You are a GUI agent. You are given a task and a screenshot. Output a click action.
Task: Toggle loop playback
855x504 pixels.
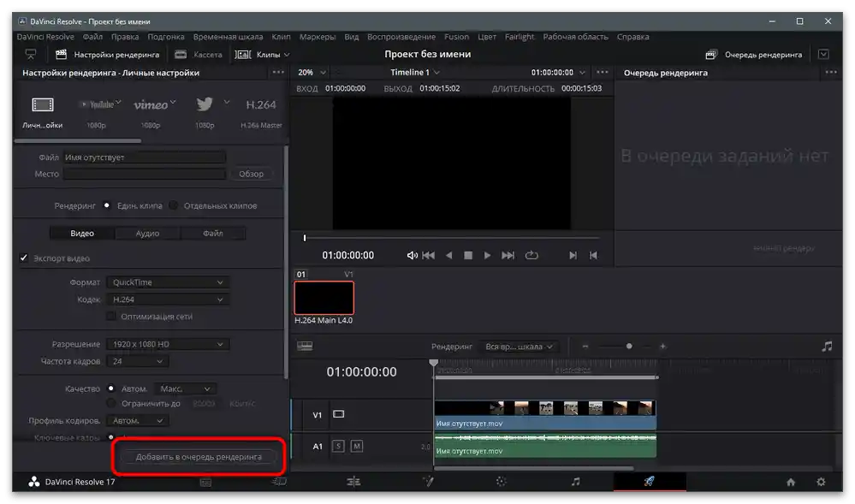(x=531, y=255)
